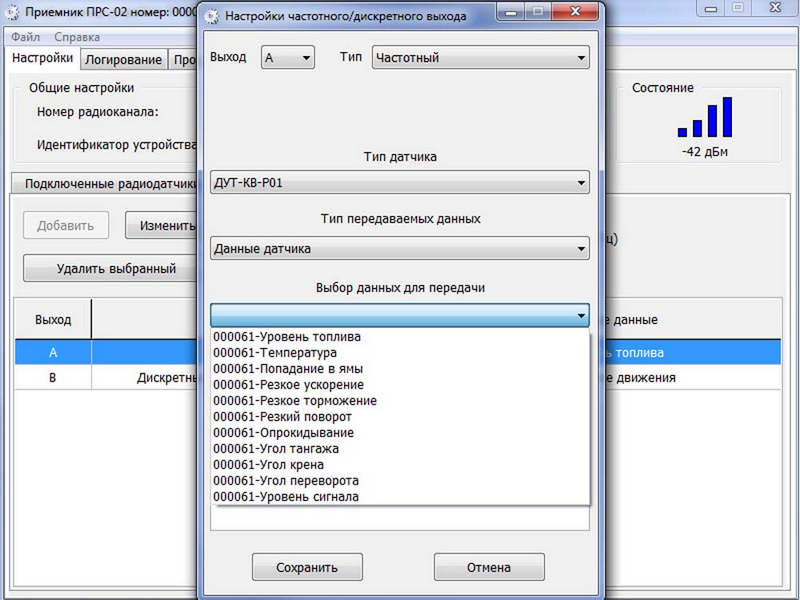The width and height of the screenshot is (800, 600).
Task: Click the disabled Добавить button
Action: pyautogui.click(x=66, y=226)
